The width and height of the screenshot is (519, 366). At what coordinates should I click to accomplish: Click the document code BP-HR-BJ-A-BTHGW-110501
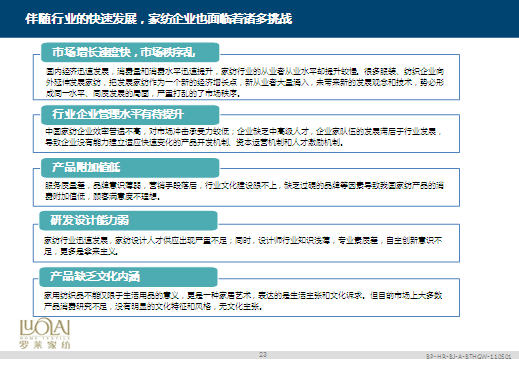click(468, 356)
